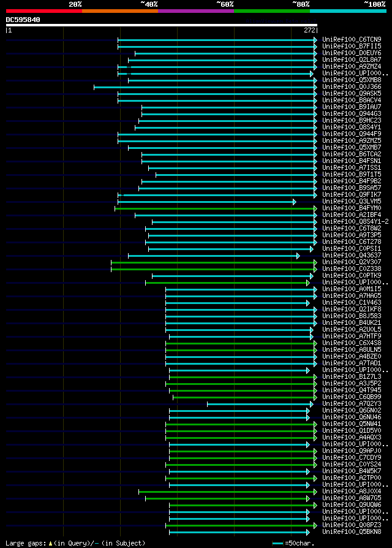
Task: Click the label UniRef100_Q944F9
Action: (352, 134)
